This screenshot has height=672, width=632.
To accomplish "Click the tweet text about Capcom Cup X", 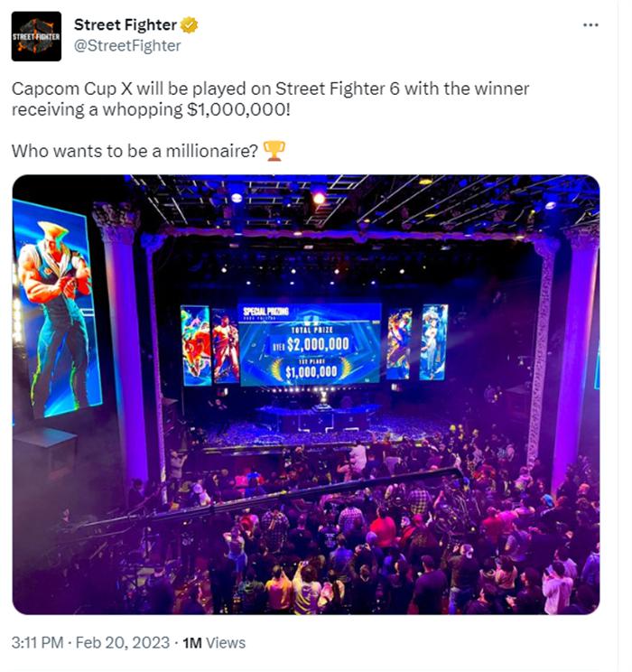I will pyautogui.click(x=270, y=99).
